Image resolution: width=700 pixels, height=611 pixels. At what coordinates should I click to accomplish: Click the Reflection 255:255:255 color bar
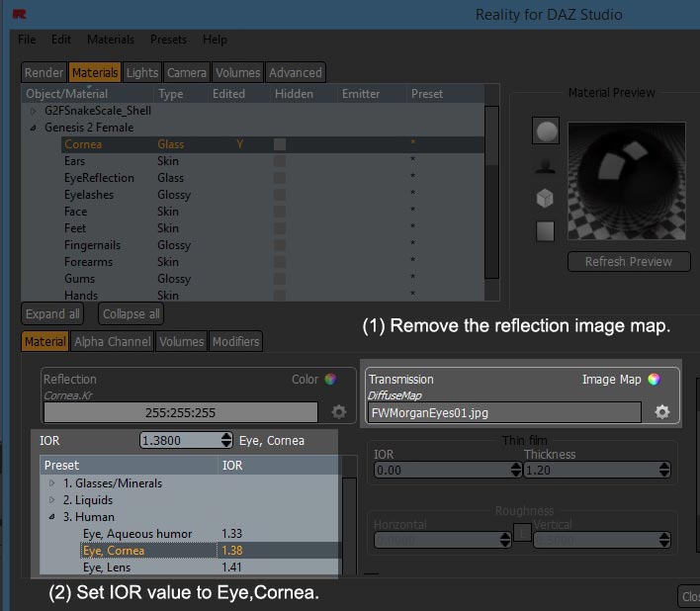pos(180,412)
